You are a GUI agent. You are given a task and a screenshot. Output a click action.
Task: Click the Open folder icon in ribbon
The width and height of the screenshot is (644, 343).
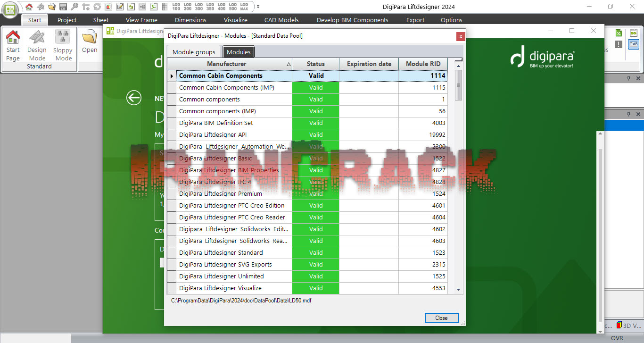click(89, 41)
